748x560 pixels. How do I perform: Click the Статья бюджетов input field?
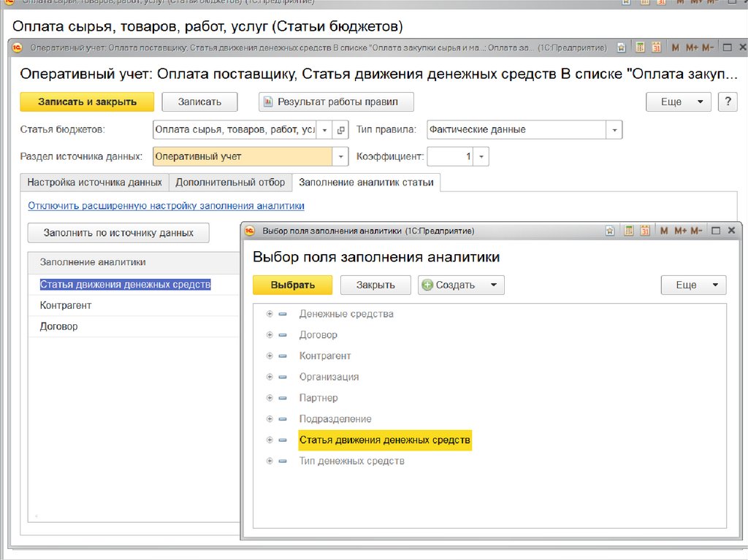click(235, 130)
